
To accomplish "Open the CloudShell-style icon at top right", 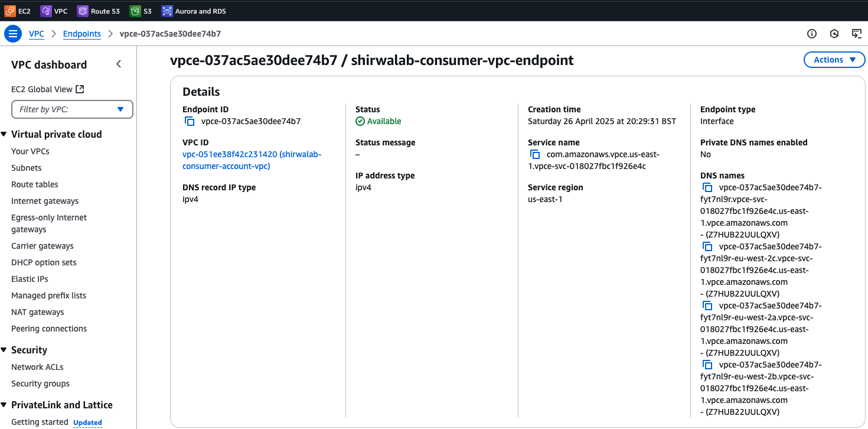I will point(857,34).
